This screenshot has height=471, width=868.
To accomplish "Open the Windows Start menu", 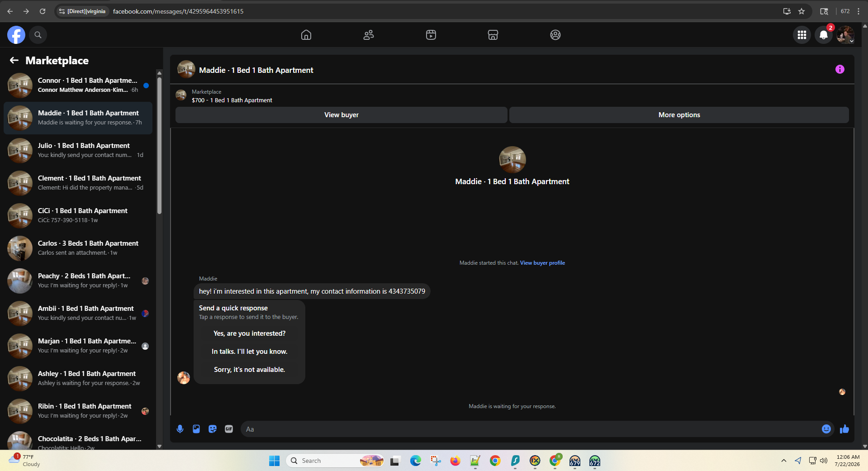I will pos(275,461).
